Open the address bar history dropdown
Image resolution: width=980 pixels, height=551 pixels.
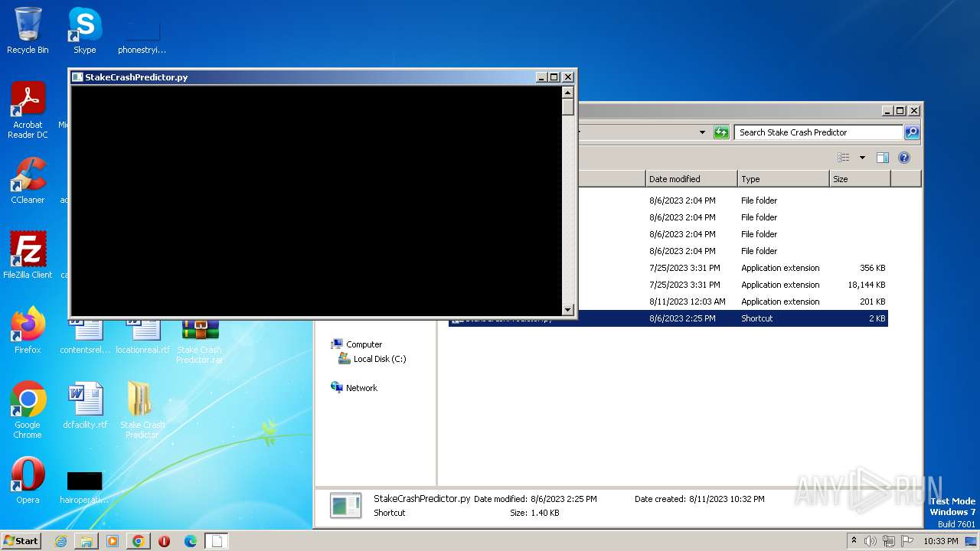coord(702,132)
